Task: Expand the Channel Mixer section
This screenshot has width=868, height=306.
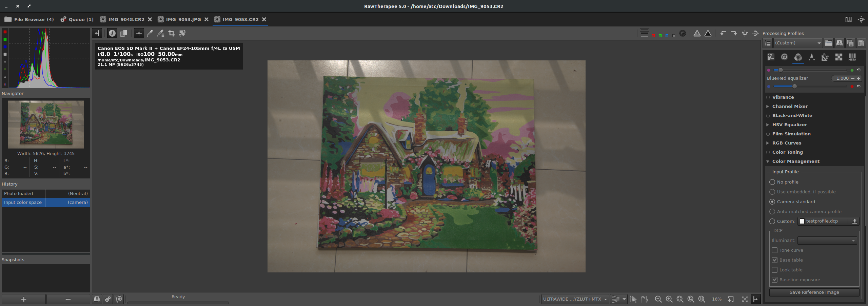Action: (768, 107)
